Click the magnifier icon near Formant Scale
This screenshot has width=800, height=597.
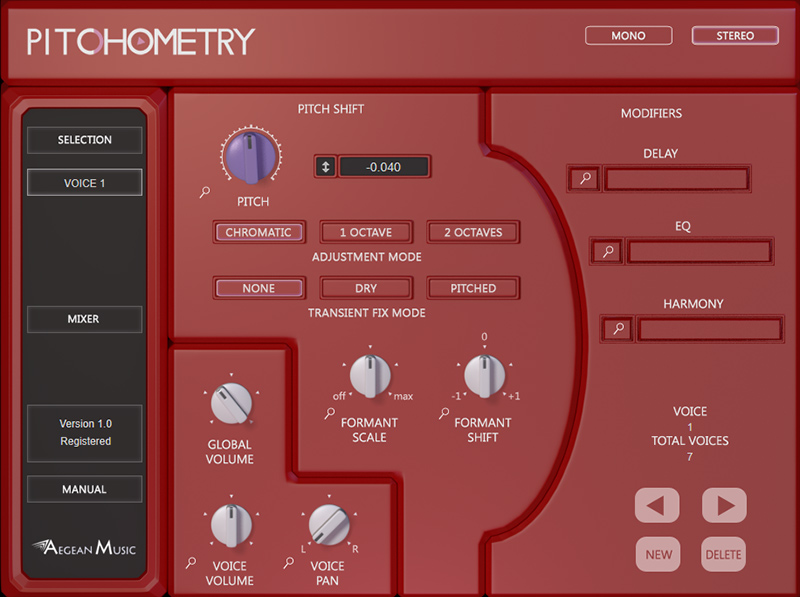(x=329, y=413)
